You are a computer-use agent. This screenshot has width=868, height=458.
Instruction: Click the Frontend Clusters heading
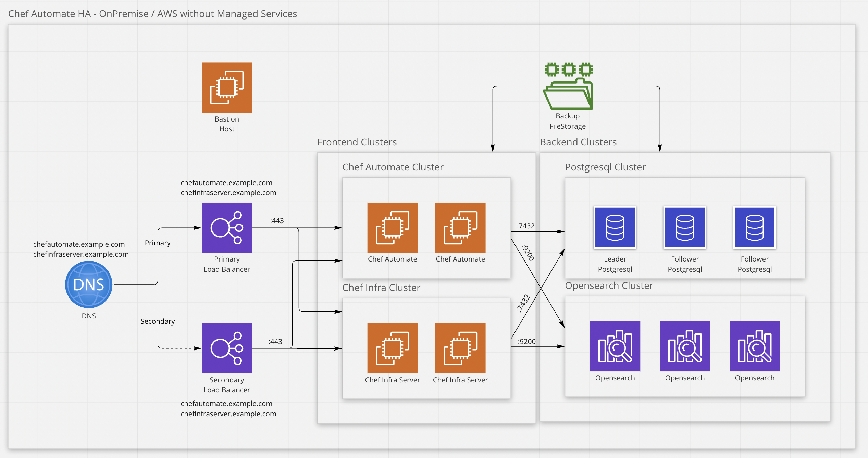point(357,142)
